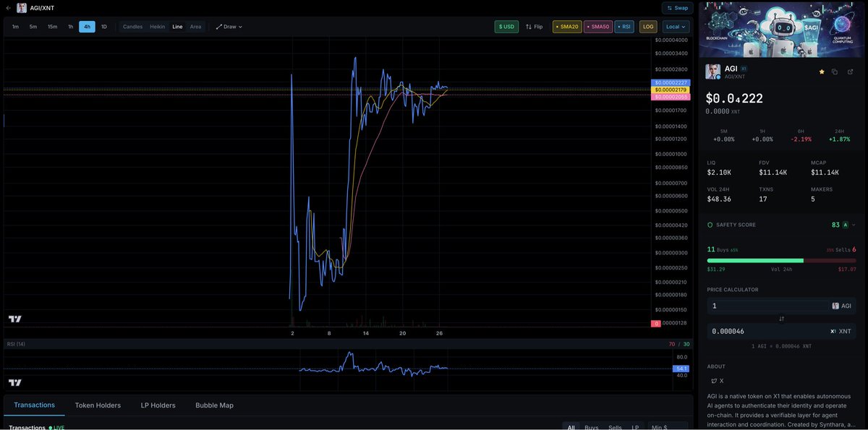This screenshot has height=430, width=868.
Task: Open token in external link icon
Action: 851,72
